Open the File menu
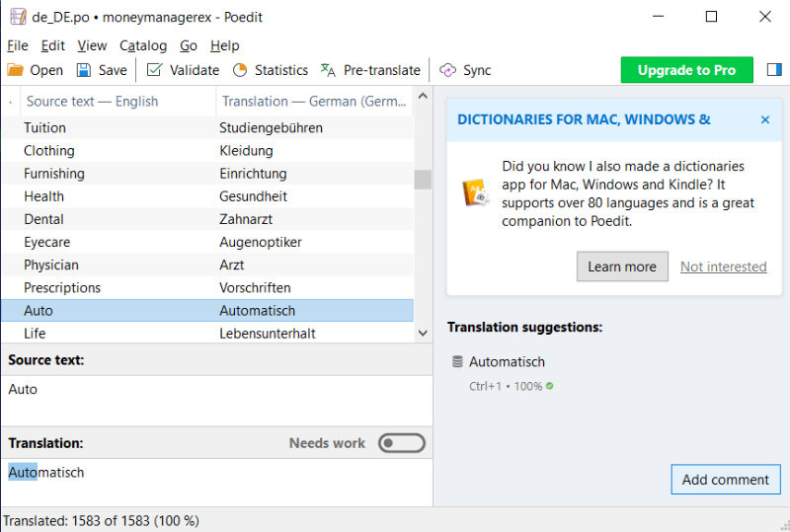The height and width of the screenshot is (532, 790). pyautogui.click(x=17, y=45)
